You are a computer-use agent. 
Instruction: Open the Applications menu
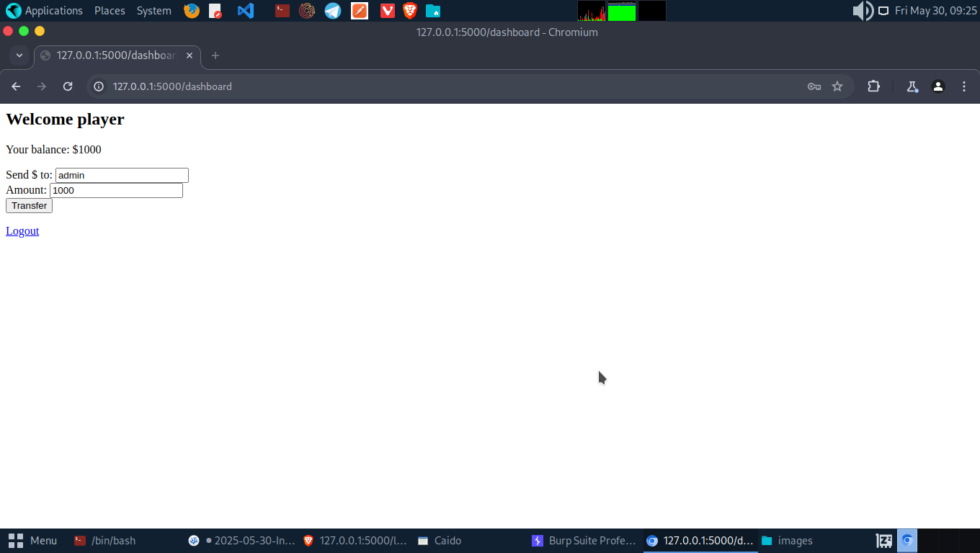[x=44, y=11]
